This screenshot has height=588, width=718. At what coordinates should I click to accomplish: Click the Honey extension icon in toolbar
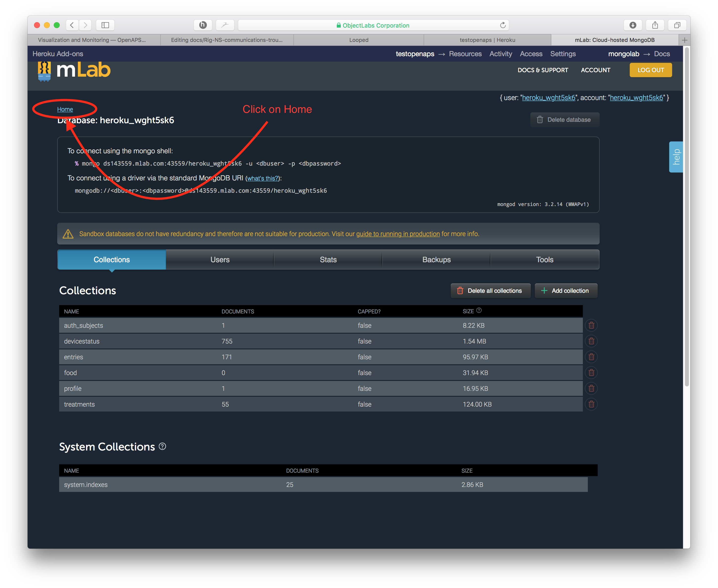coord(203,25)
